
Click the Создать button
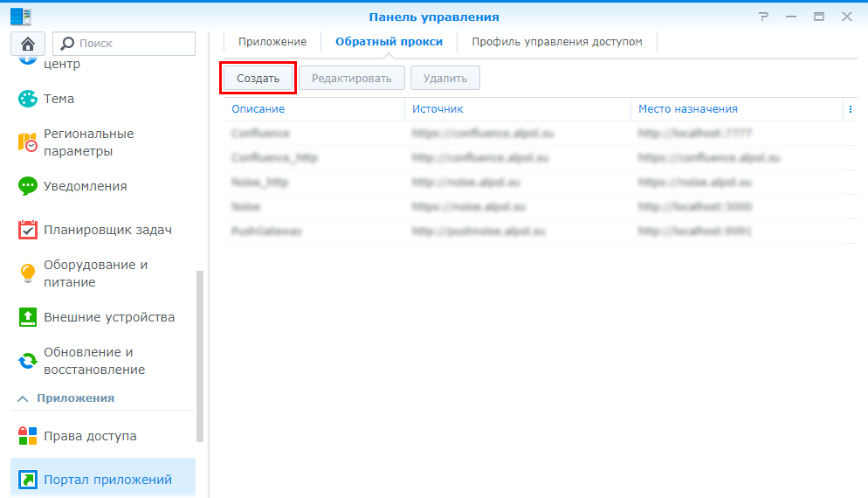pyautogui.click(x=258, y=78)
